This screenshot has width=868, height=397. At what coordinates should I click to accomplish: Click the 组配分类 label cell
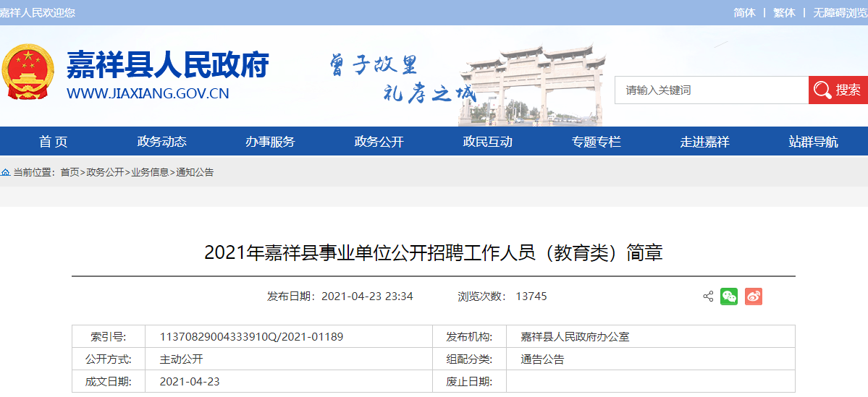tap(469, 359)
